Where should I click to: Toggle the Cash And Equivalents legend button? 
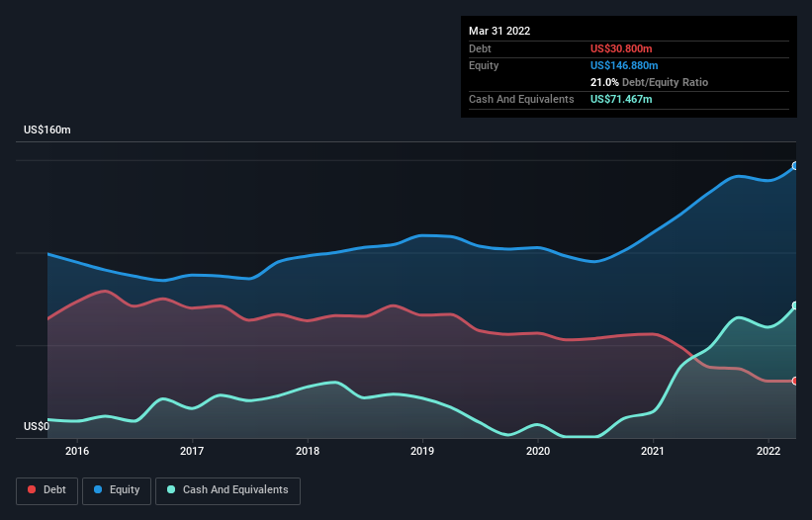click(x=227, y=490)
